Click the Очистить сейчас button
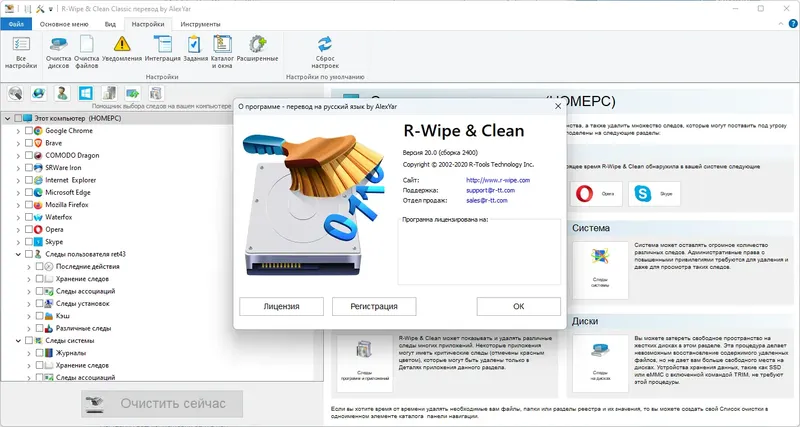 click(162, 404)
